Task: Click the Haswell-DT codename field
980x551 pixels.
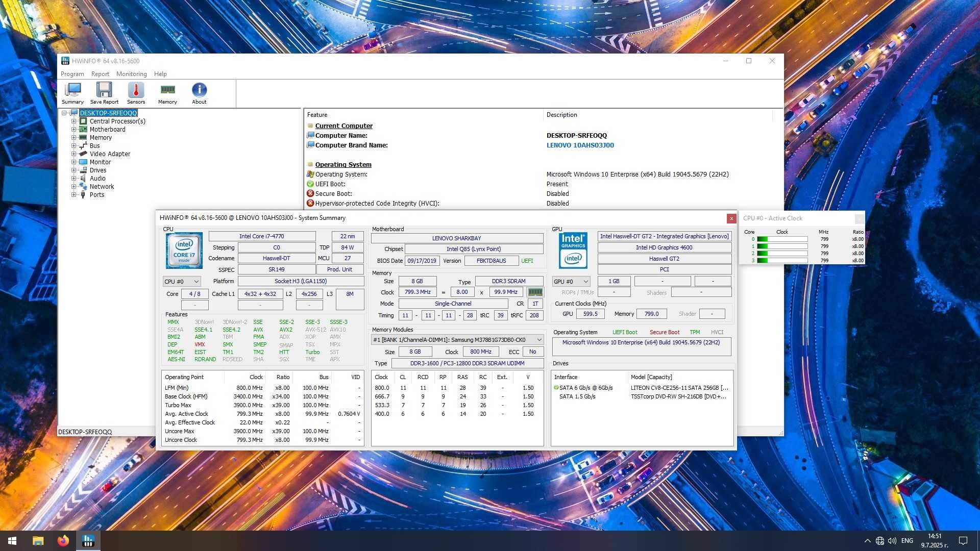Action: (277, 259)
